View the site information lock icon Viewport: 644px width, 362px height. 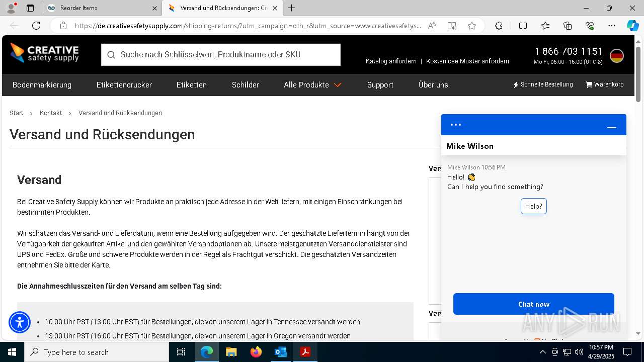pos(63,26)
